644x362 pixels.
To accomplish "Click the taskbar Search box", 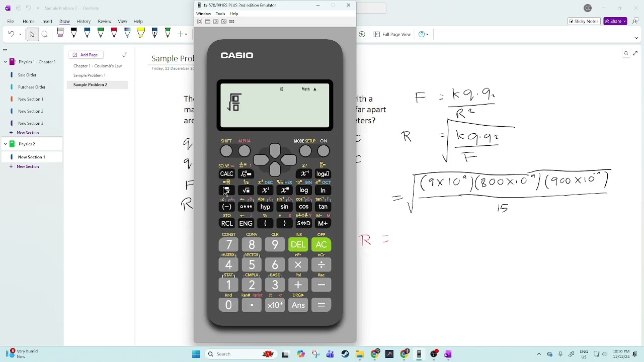I will pos(242,354).
